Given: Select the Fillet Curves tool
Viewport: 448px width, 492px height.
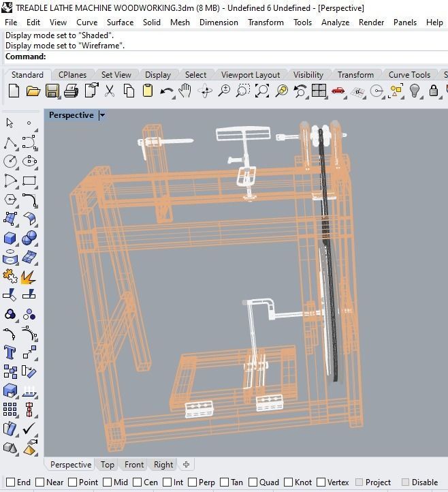Looking at the screenshot, I should coord(30,200).
